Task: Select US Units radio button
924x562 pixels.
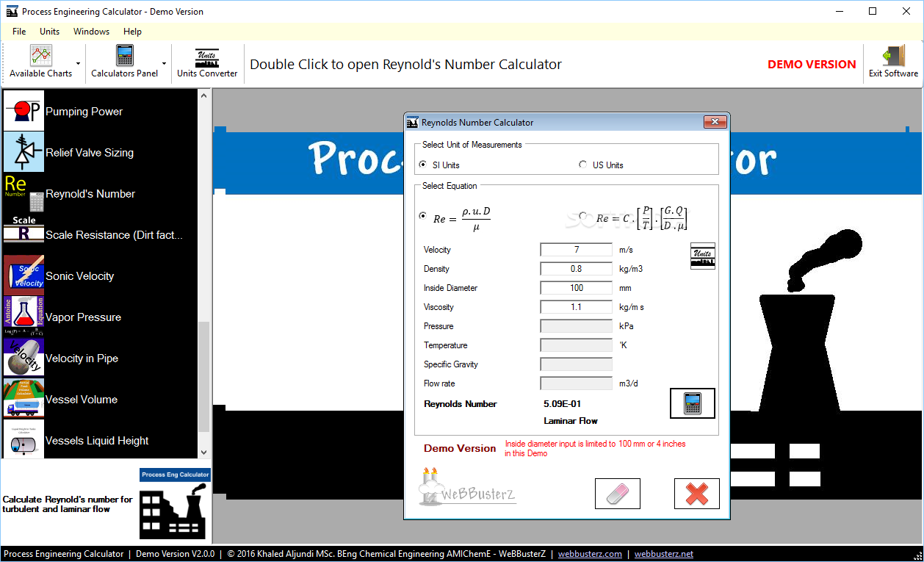Action: 583,165
